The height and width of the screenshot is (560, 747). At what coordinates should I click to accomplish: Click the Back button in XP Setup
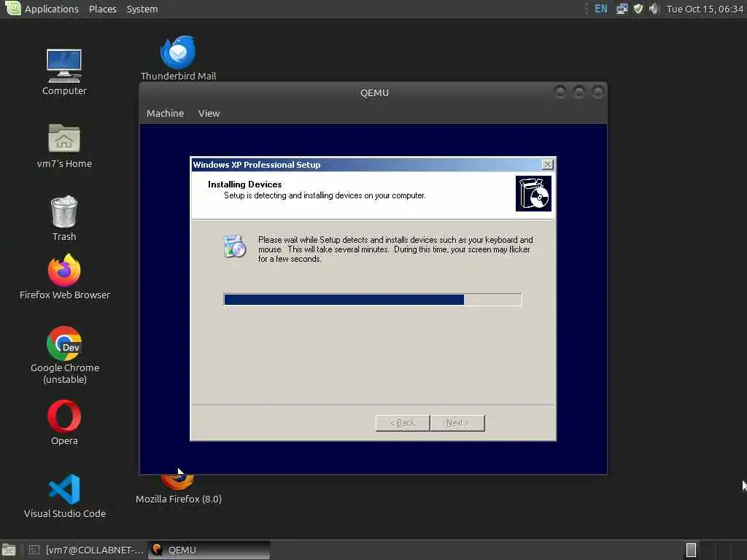[x=403, y=423]
